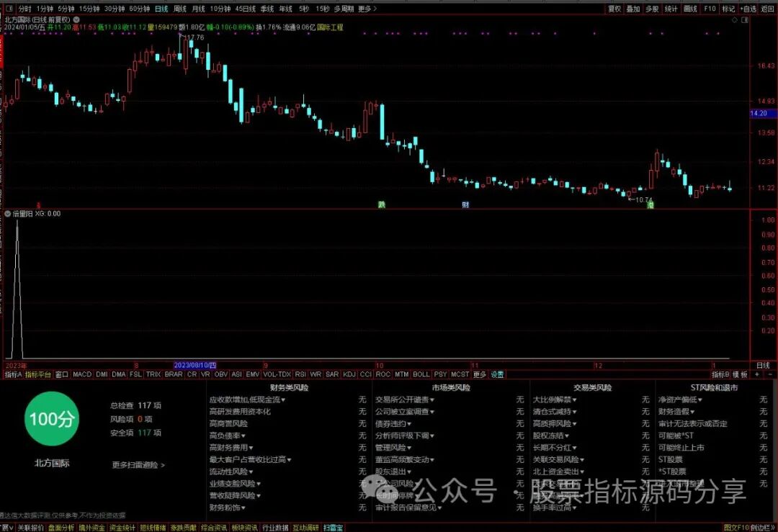Select the TRIX indicator

pyautogui.click(x=153, y=374)
